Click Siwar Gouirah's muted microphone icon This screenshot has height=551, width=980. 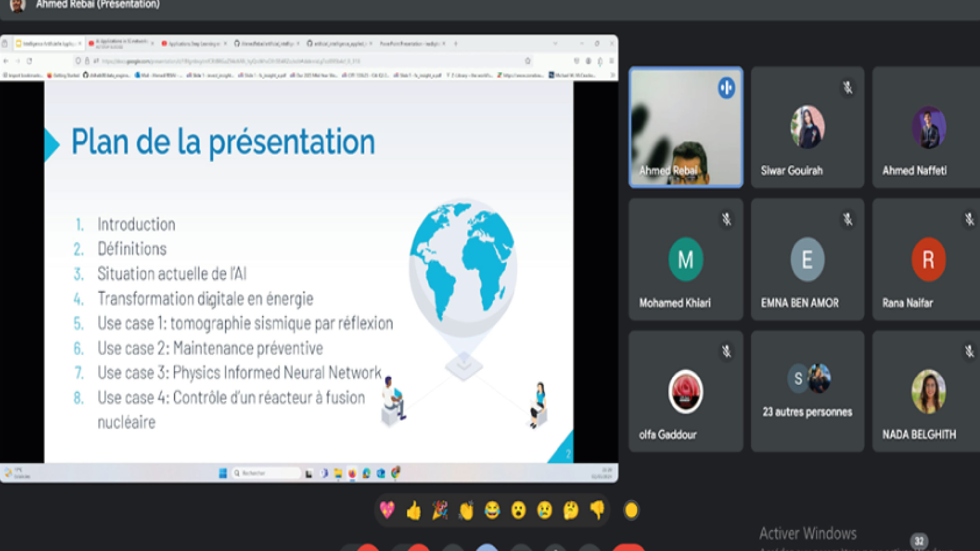pos(848,88)
